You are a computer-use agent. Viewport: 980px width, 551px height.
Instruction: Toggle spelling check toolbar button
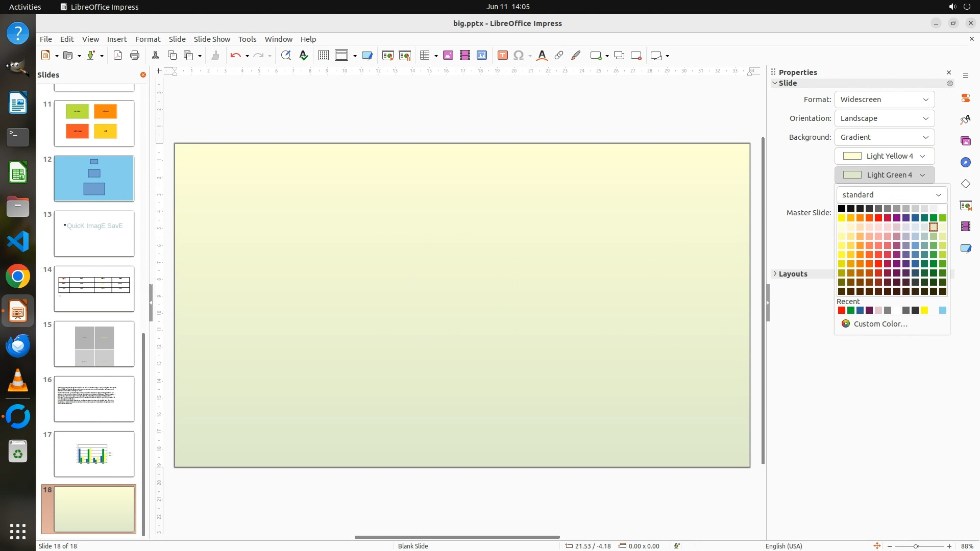[x=304, y=56]
